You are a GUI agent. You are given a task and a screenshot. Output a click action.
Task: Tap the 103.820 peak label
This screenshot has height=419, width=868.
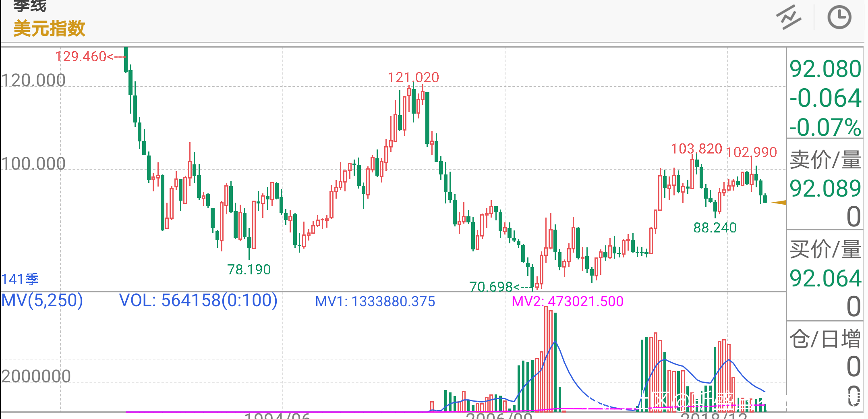[x=696, y=149]
